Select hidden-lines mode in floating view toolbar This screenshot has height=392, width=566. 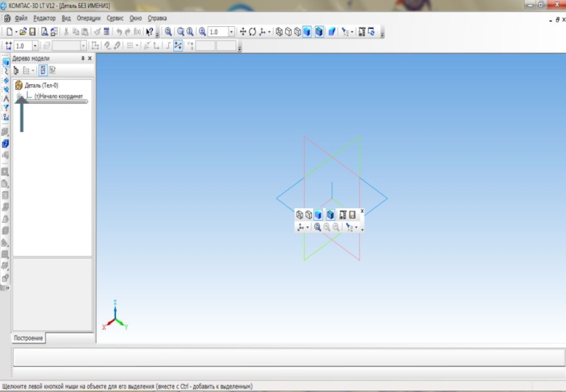(x=308, y=215)
